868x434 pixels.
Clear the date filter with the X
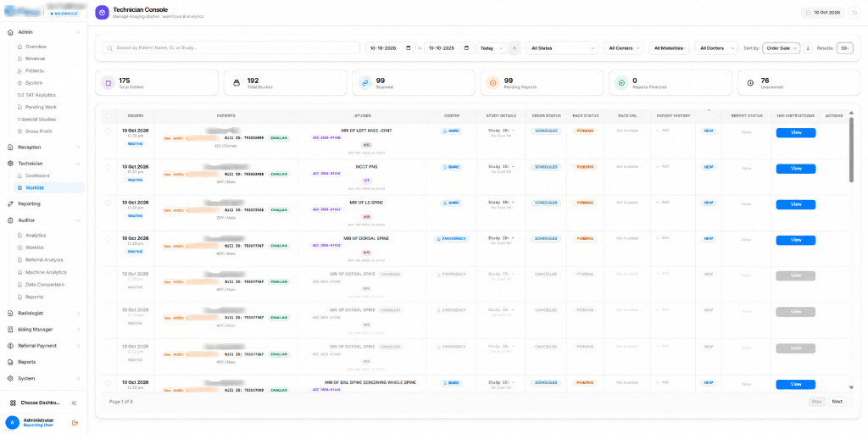[x=515, y=48]
